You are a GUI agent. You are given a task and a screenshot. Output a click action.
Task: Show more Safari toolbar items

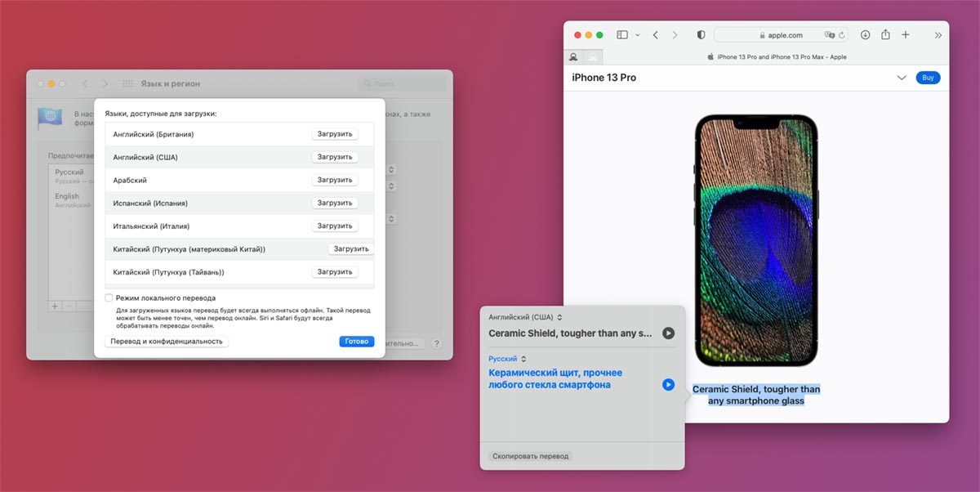(x=938, y=35)
